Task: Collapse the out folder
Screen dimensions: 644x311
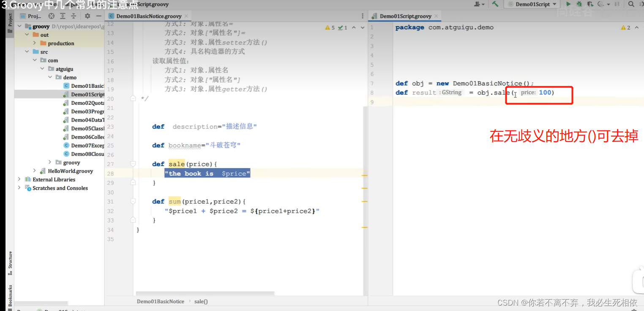Action: pyautogui.click(x=27, y=35)
